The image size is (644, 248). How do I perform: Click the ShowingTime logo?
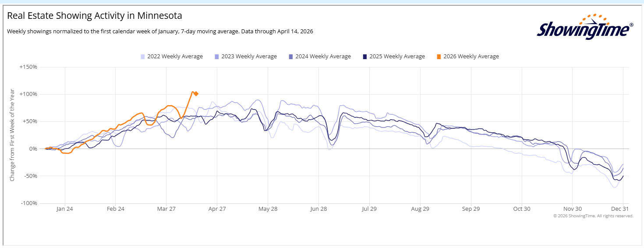pyautogui.click(x=584, y=27)
